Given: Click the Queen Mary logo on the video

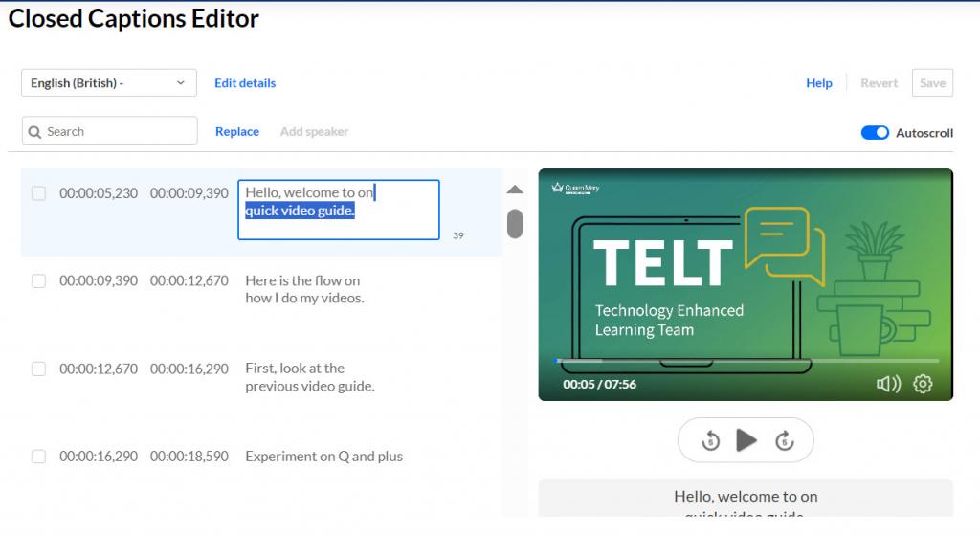Looking at the screenshot, I should 576,189.
